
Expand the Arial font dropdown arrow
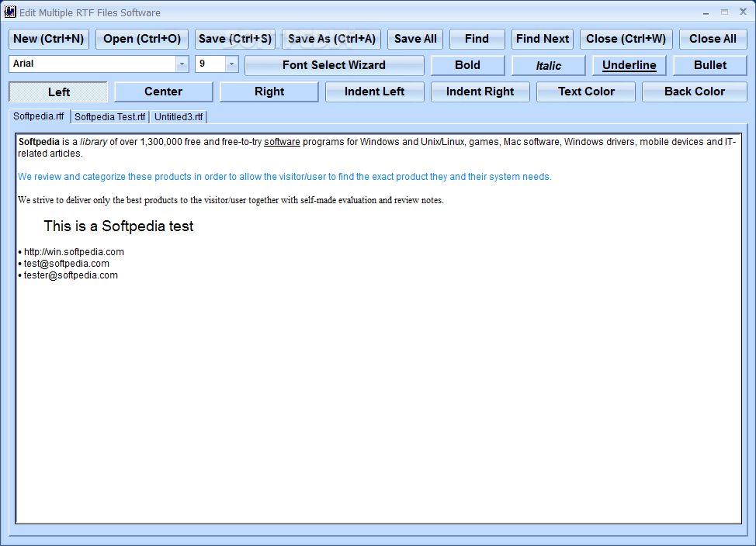click(182, 64)
